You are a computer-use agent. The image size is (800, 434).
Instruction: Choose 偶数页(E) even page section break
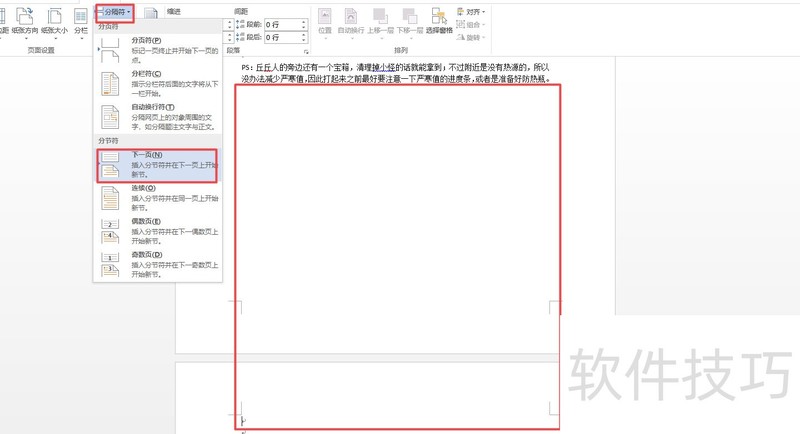[158, 231]
